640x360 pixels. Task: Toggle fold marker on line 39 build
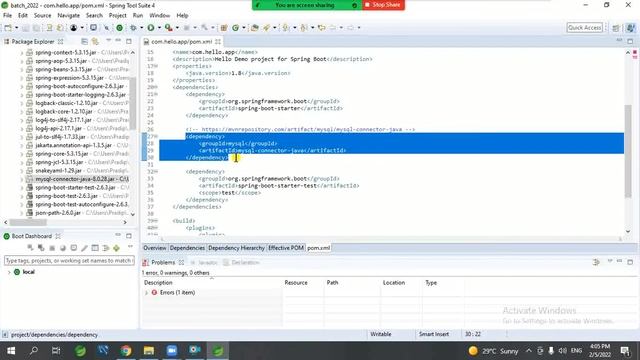click(x=156, y=221)
